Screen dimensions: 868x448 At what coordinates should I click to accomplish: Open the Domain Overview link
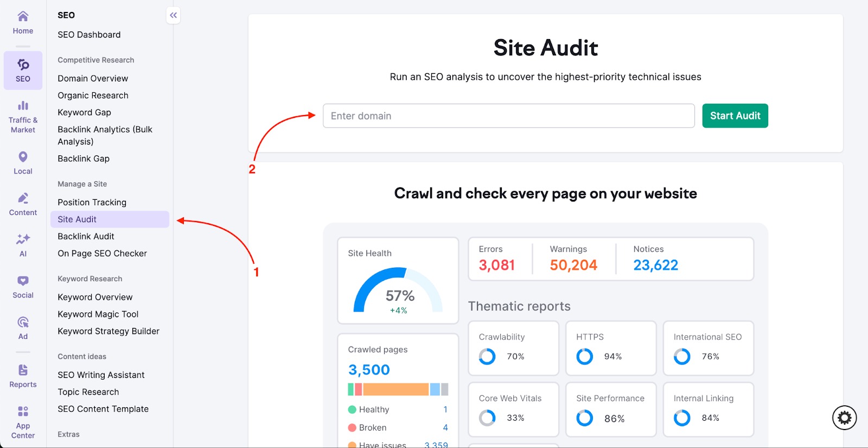pos(93,78)
